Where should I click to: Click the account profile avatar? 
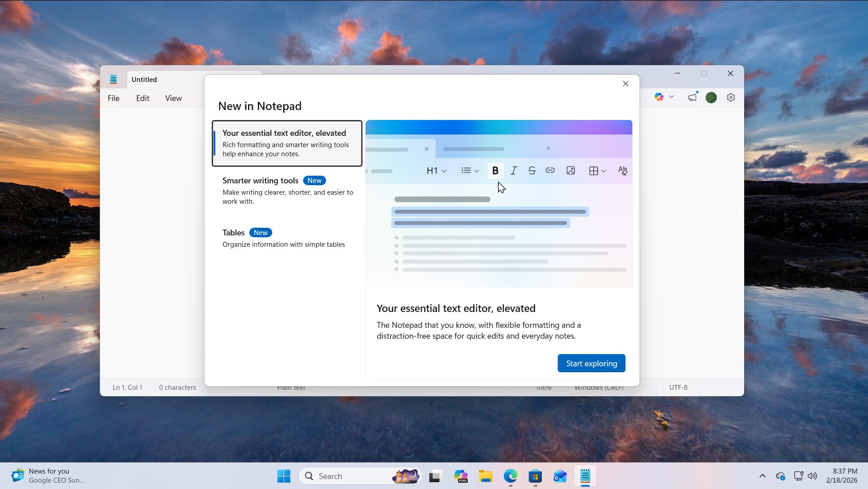(711, 97)
